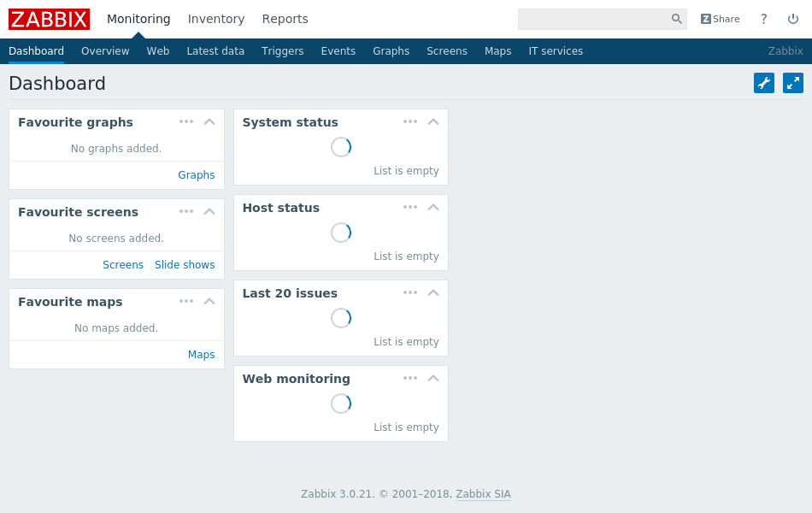Viewport: 812px width, 513px height.
Task: Open the Latest data submenu
Action: [215, 50]
